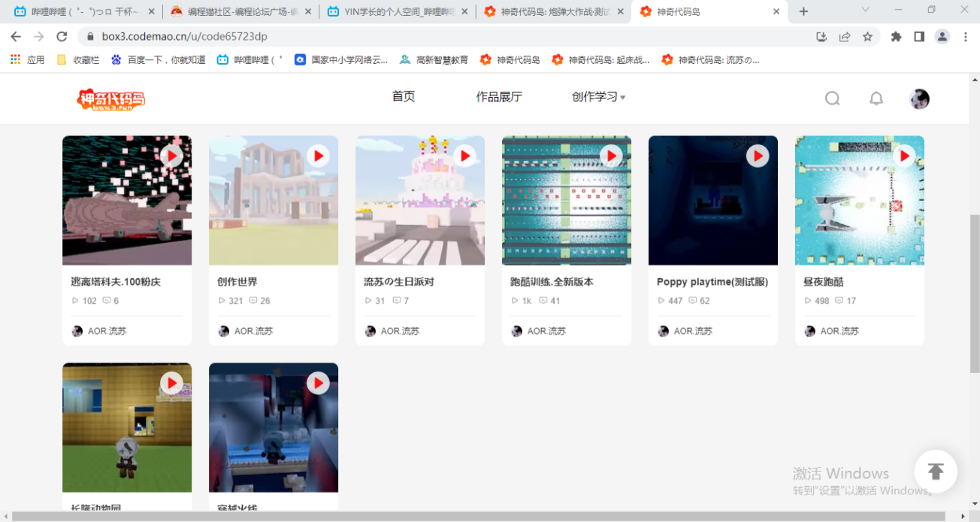Open the 国家中小学网络云 bookmark
Viewport: 980px width, 522px height.
point(341,59)
